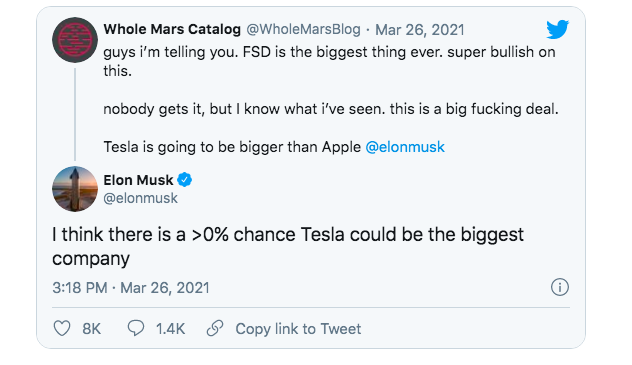Screen dimensions: 632x365
Task: Like the tweet with the heart icon
Action: tap(62, 328)
